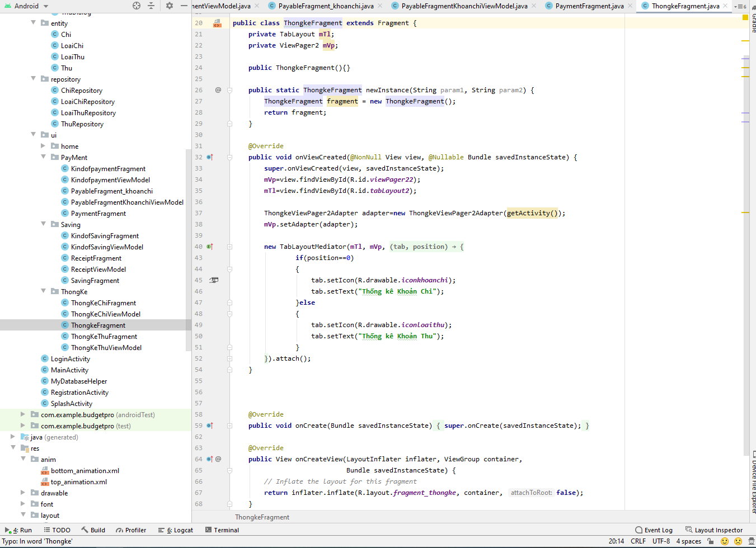The height and width of the screenshot is (548, 756).
Task: Click the happy face feedback icon
Action: (725, 541)
